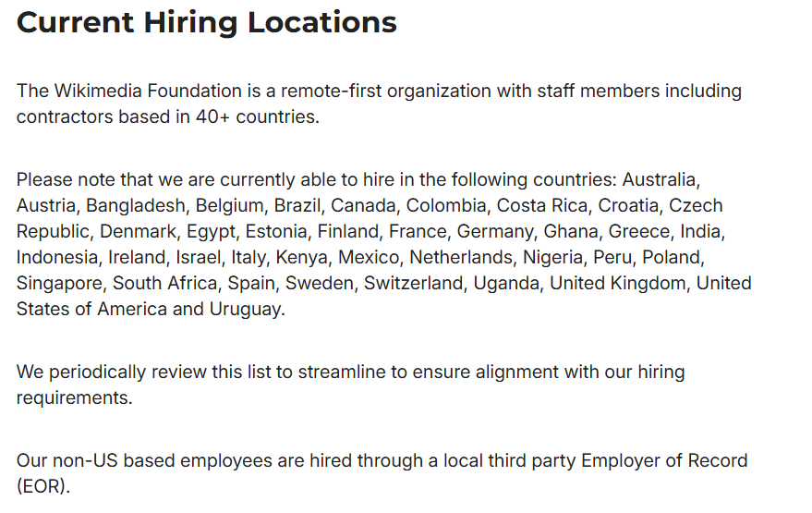Click the text 40+ countries
The height and width of the screenshot is (513, 812).
[x=258, y=116]
